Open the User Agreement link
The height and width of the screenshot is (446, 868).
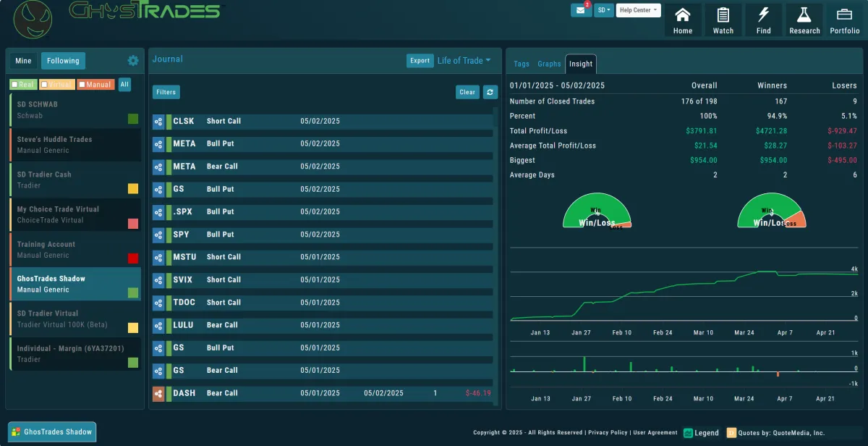(x=655, y=433)
